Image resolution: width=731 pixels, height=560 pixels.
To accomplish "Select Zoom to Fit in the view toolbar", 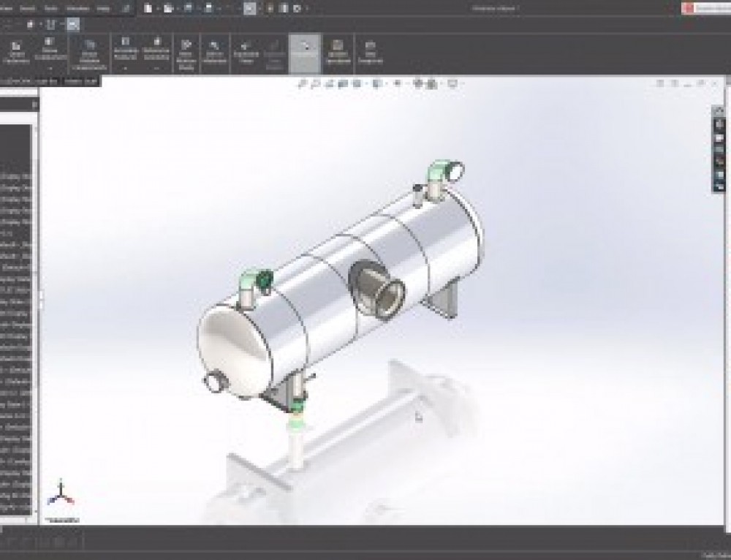I will [300, 84].
